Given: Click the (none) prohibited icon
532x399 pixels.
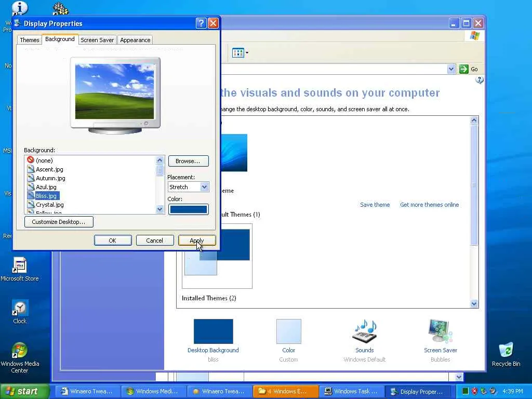Looking at the screenshot, I should tap(31, 160).
